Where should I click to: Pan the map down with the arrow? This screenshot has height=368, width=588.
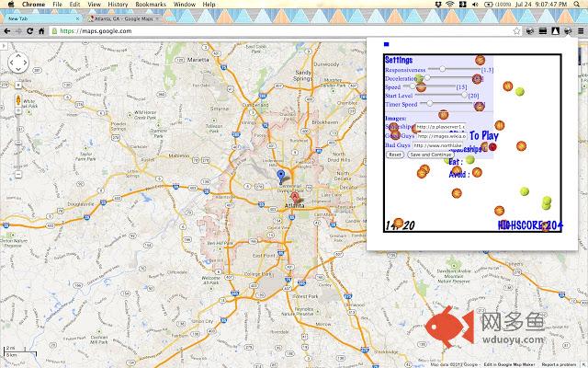(x=18, y=70)
